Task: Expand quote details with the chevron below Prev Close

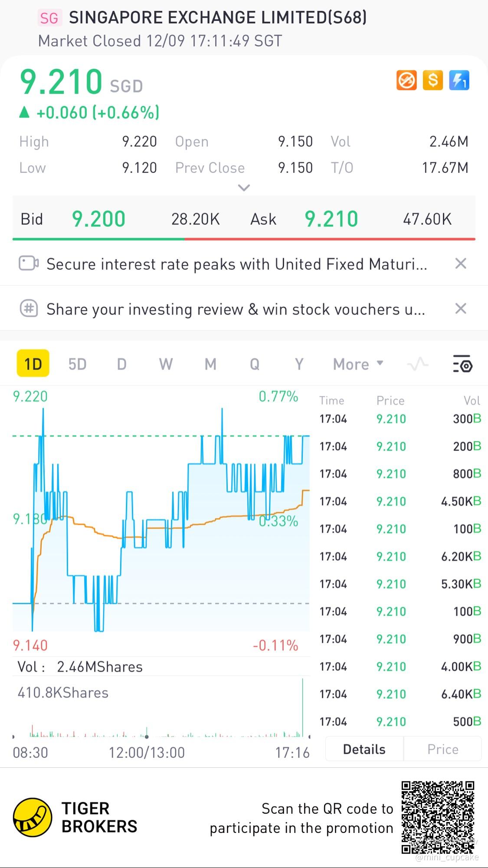Action: tap(244, 188)
